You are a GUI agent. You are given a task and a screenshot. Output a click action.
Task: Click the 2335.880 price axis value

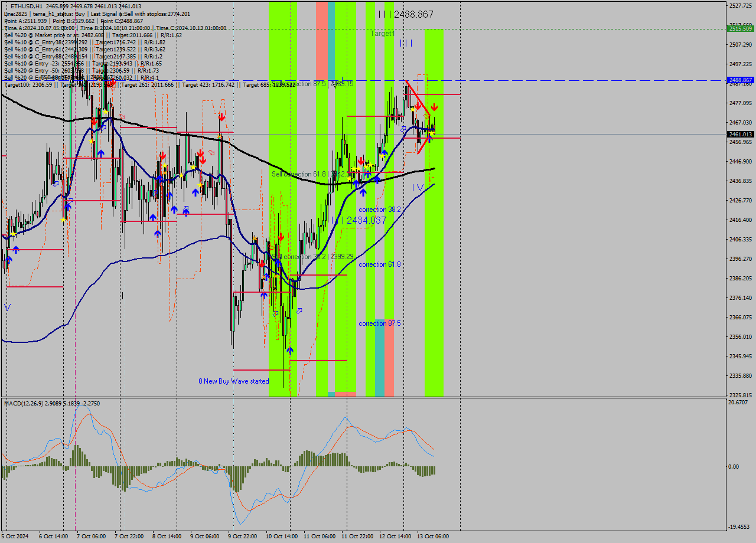pyautogui.click(x=741, y=375)
